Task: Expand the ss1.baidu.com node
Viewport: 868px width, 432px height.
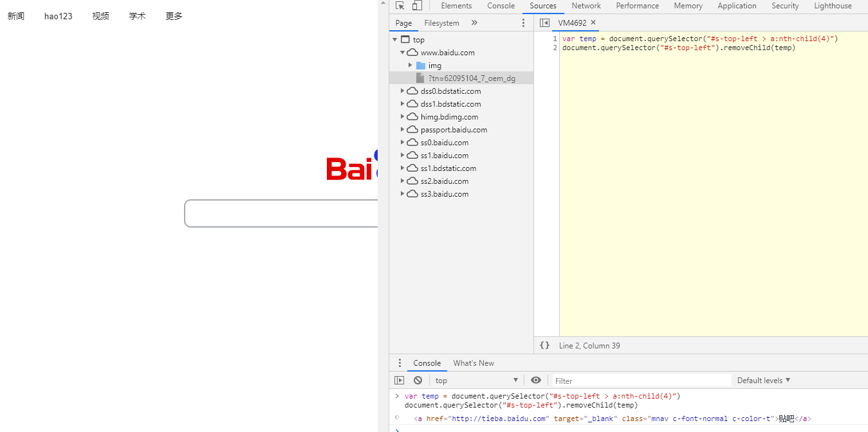Action: 403,155
